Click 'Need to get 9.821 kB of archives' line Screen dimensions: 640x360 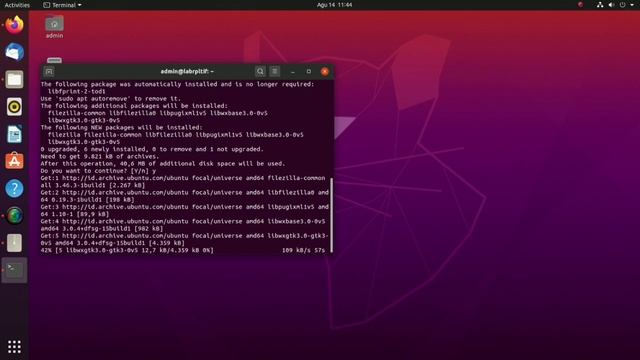[100, 156]
